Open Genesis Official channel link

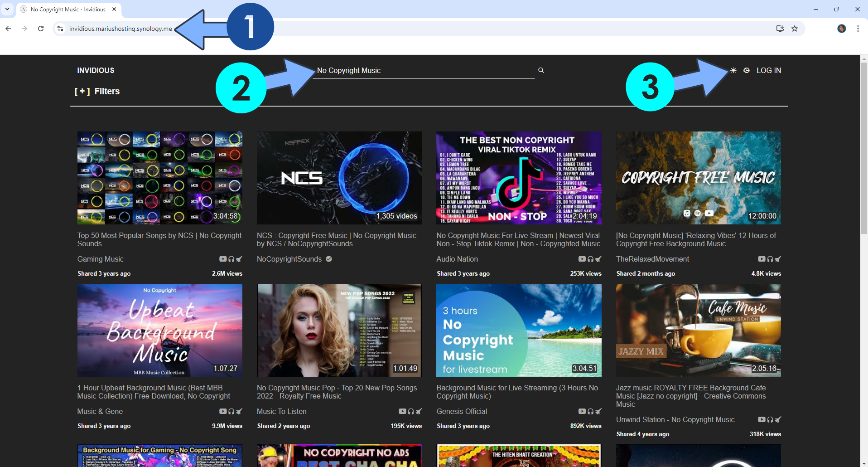pos(462,411)
